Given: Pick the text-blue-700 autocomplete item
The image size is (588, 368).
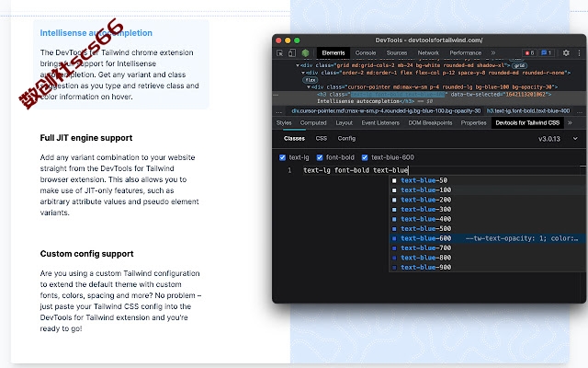Looking at the screenshot, I should (x=487, y=248).
